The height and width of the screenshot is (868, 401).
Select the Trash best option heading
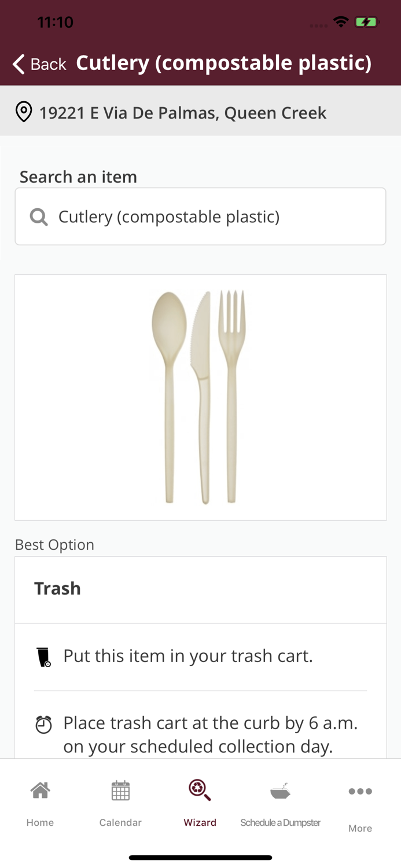58,589
